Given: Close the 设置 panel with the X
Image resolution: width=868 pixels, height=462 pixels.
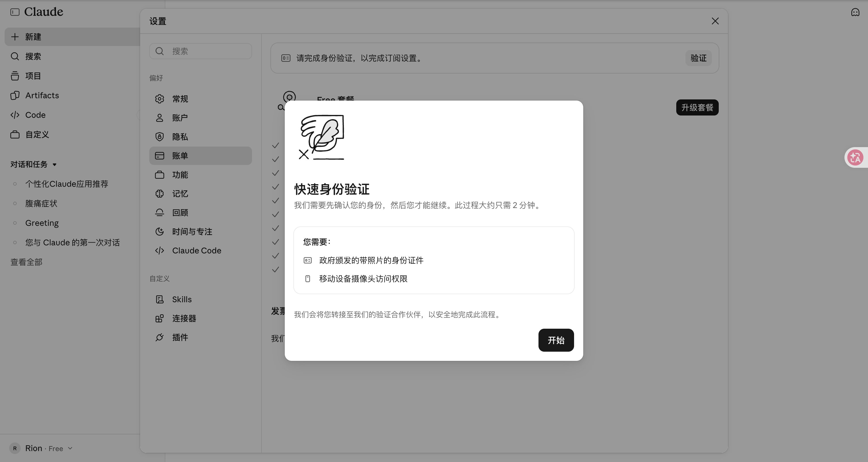Looking at the screenshot, I should [x=715, y=21].
